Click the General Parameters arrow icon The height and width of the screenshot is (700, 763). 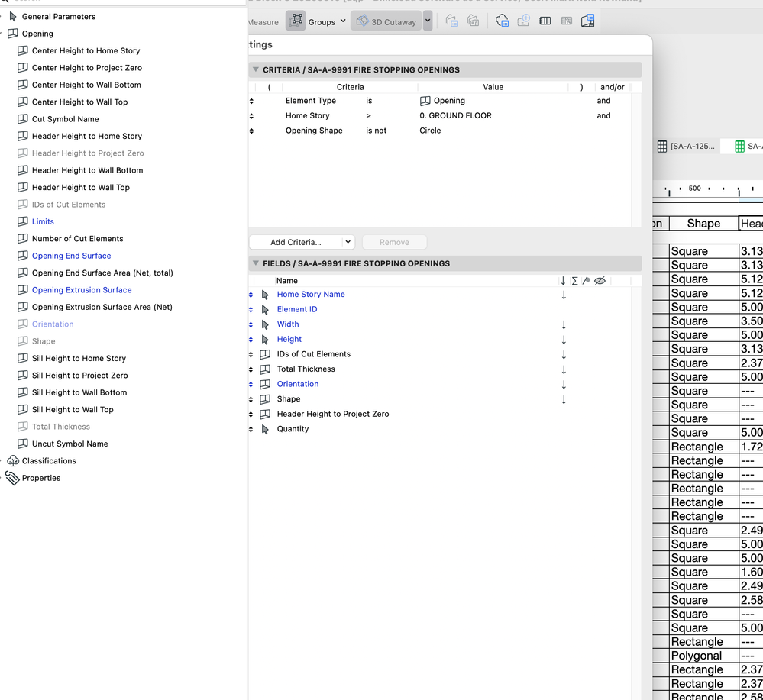tap(13, 17)
